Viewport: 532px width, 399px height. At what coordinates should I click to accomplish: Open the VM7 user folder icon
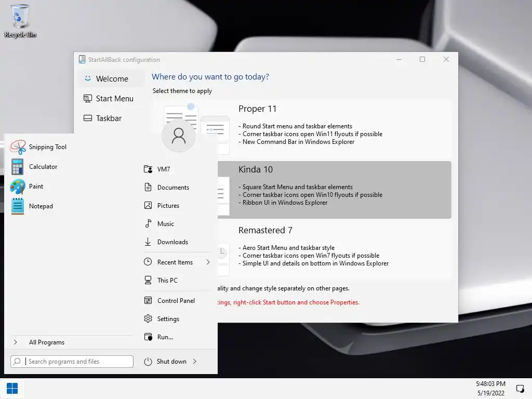148,169
